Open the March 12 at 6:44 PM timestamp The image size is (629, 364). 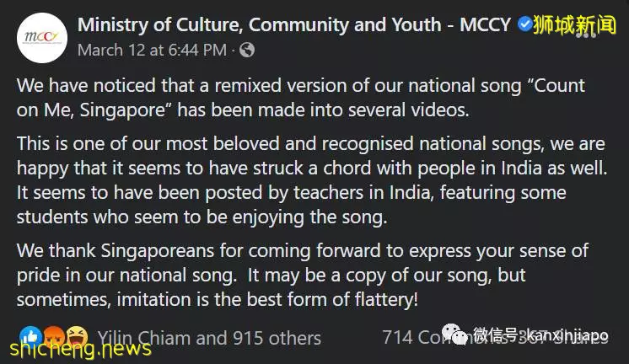pyautogui.click(x=152, y=50)
